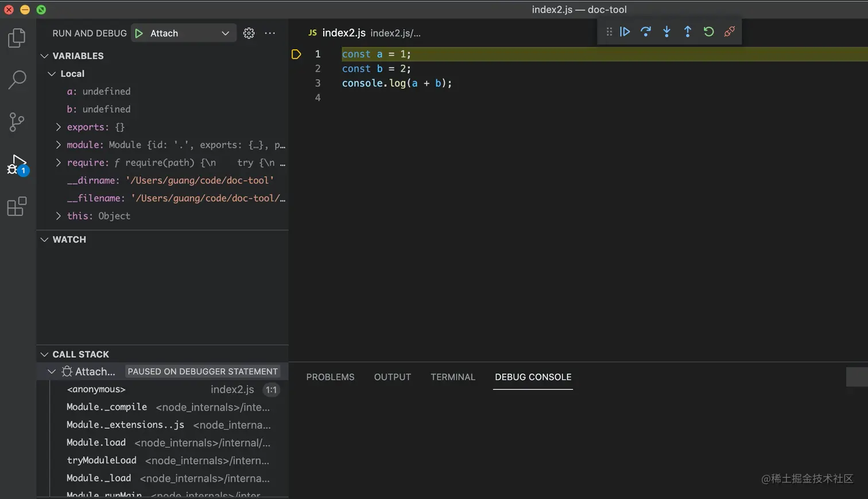Expand the module variable
868x499 pixels.
58,145
